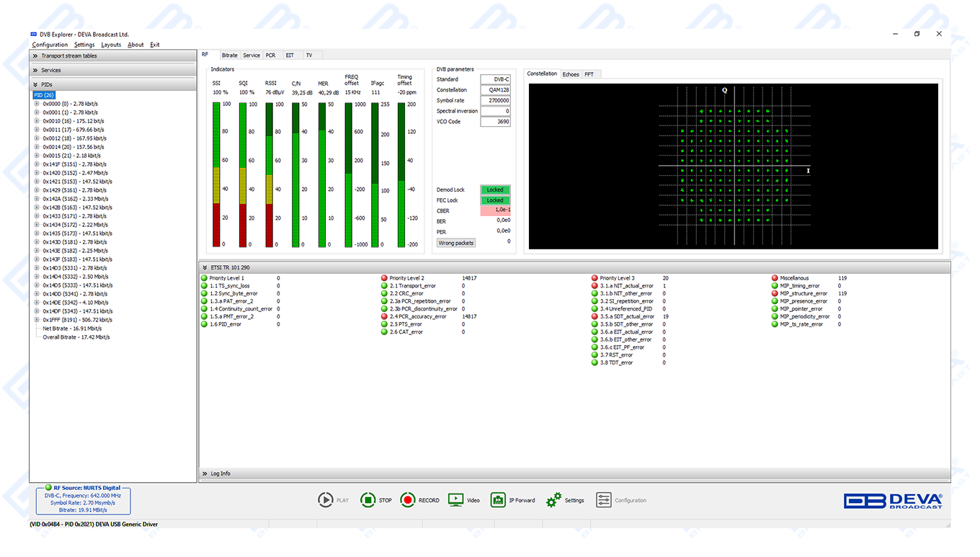Open the Echoes tab
The height and width of the screenshot is (557, 980).
click(x=571, y=74)
